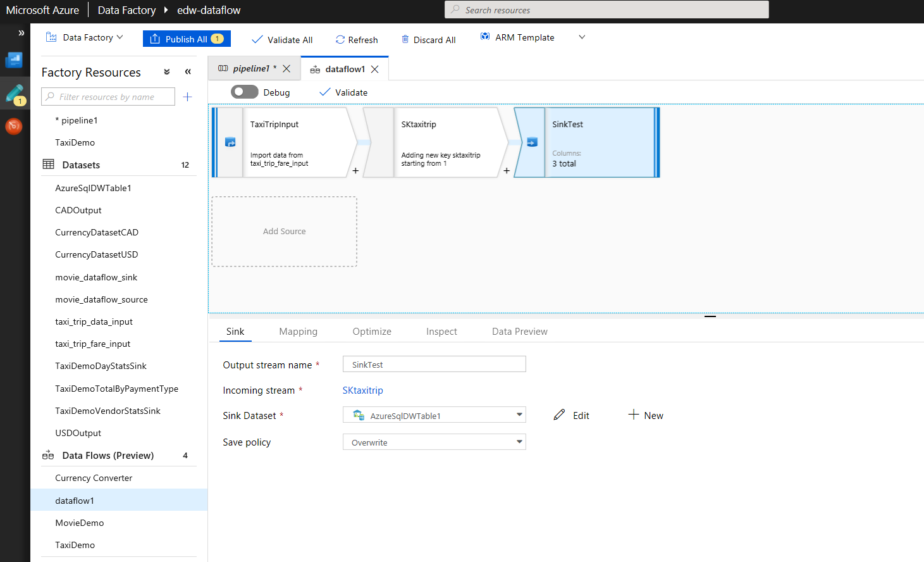924x562 pixels.
Task: Open the Monitor gauge icon in sidebar
Action: [x=14, y=126]
